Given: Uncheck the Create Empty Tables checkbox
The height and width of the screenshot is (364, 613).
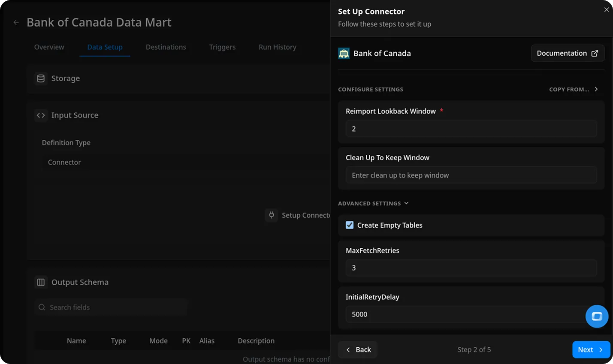Looking at the screenshot, I should (350, 225).
